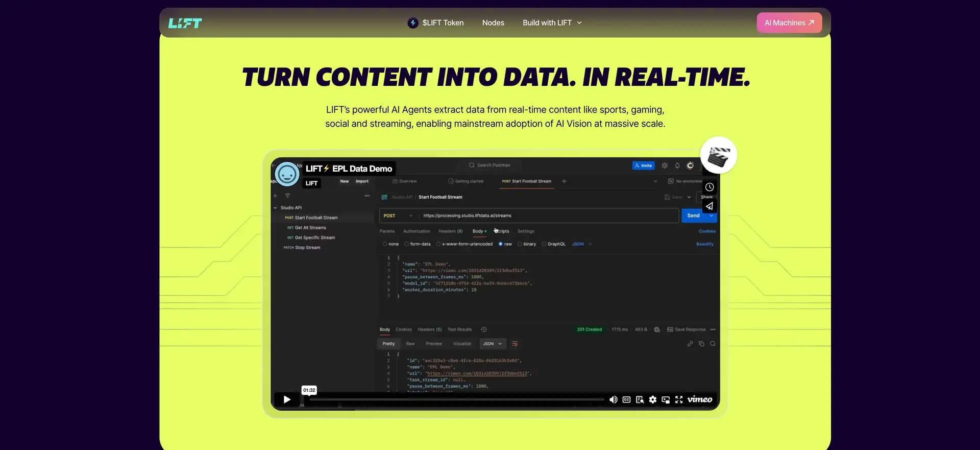Collapse the Studio API collection
The width and height of the screenshot is (980, 450).
coord(275,208)
